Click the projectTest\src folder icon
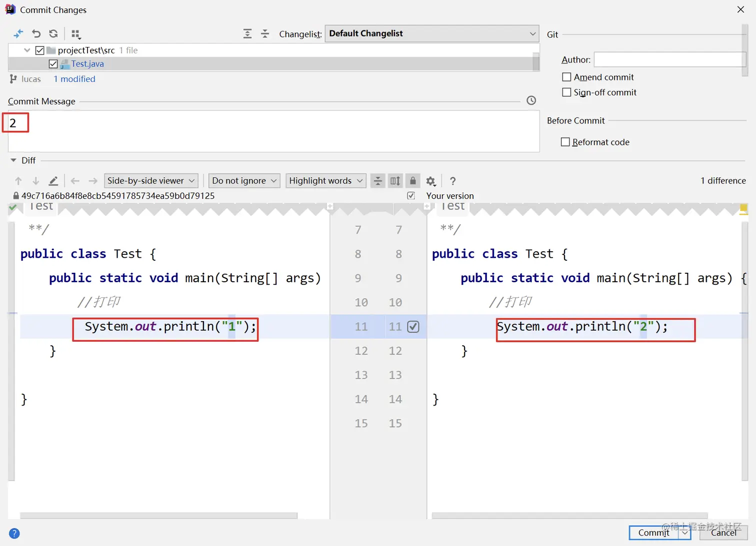Image resolution: width=756 pixels, height=546 pixels. coord(51,50)
